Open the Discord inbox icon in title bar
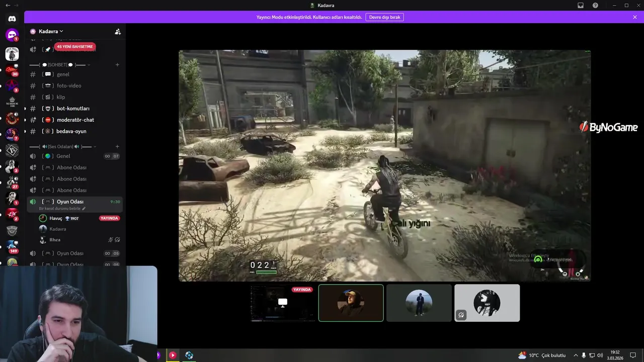This screenshot has height=362, width=644. point(581,6)
